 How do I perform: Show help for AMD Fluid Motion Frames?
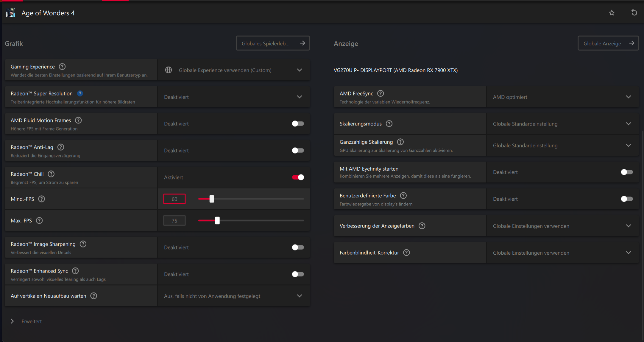point(78,120)
